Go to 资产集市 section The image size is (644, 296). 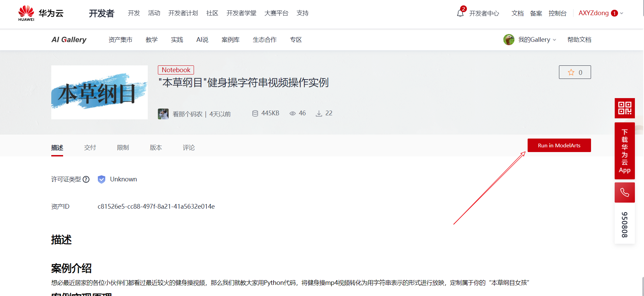120,40
